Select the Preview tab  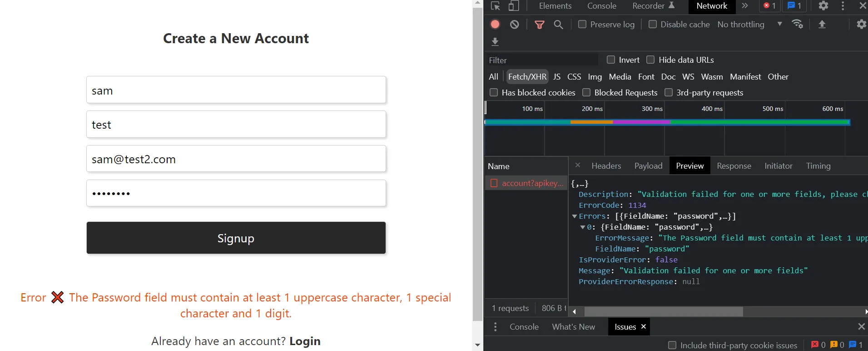click(x=689, y=166)
